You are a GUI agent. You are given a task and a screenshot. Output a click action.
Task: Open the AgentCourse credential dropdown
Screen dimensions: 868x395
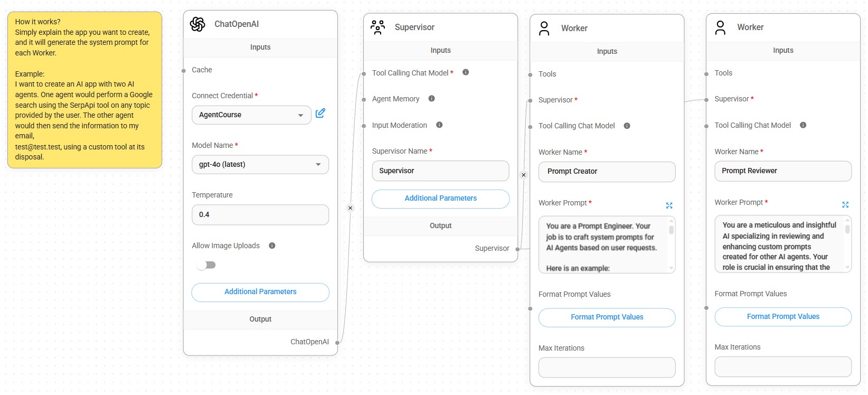(251, 115)
